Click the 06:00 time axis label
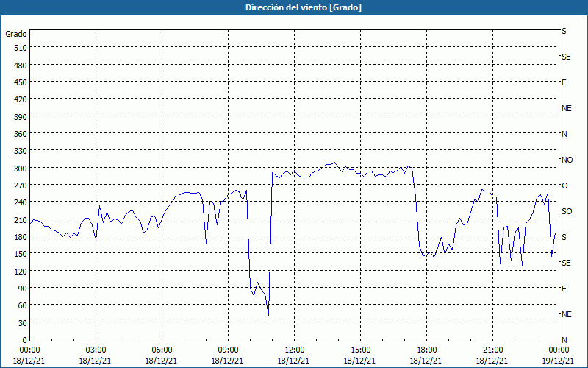Screen dimensions: 588x368 [162, 350]
